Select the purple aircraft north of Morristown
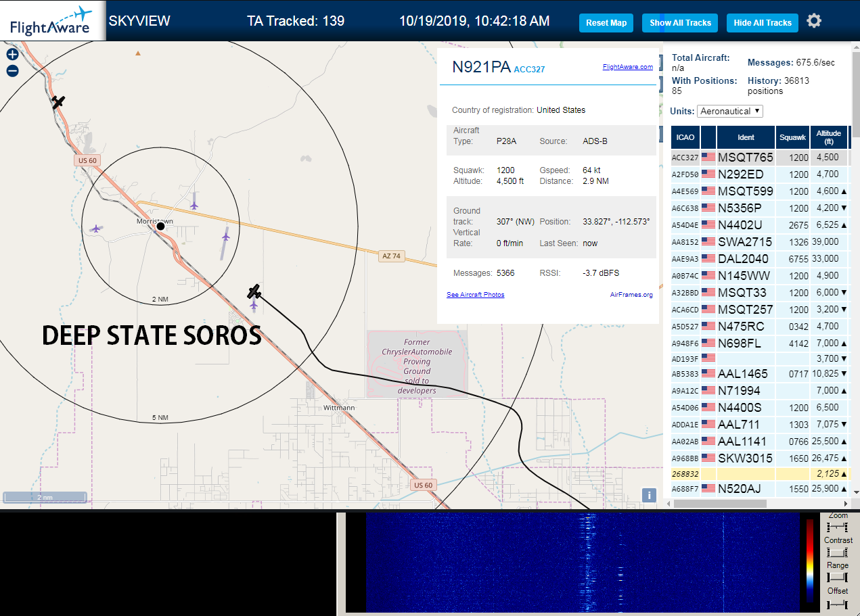Viewport: 860px width, 616px height. pos(194,204)
